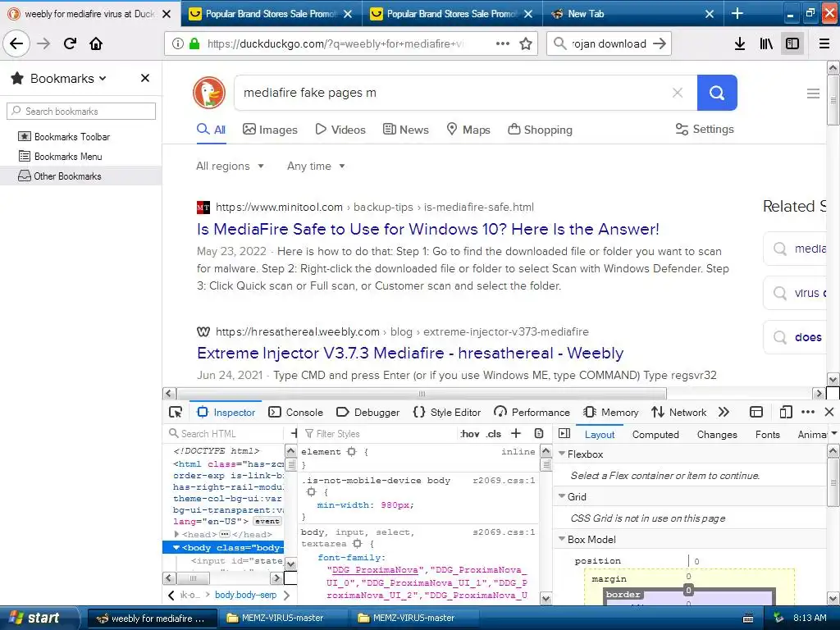Image resolution: width=840 pixels, height=630 pixels.
Task: Open search Settings link
Action: pyautogui.click(x=705, y=129)
